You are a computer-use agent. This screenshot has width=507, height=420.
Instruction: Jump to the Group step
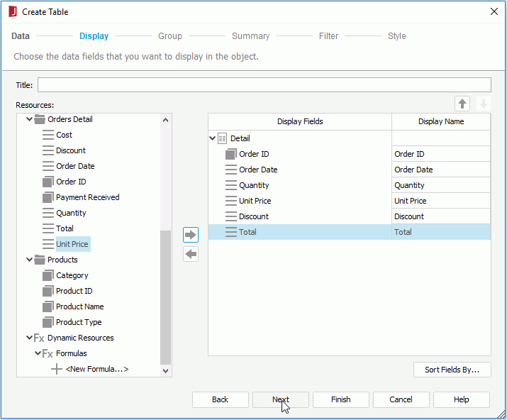pyautogui.click(x=170, y=36)
